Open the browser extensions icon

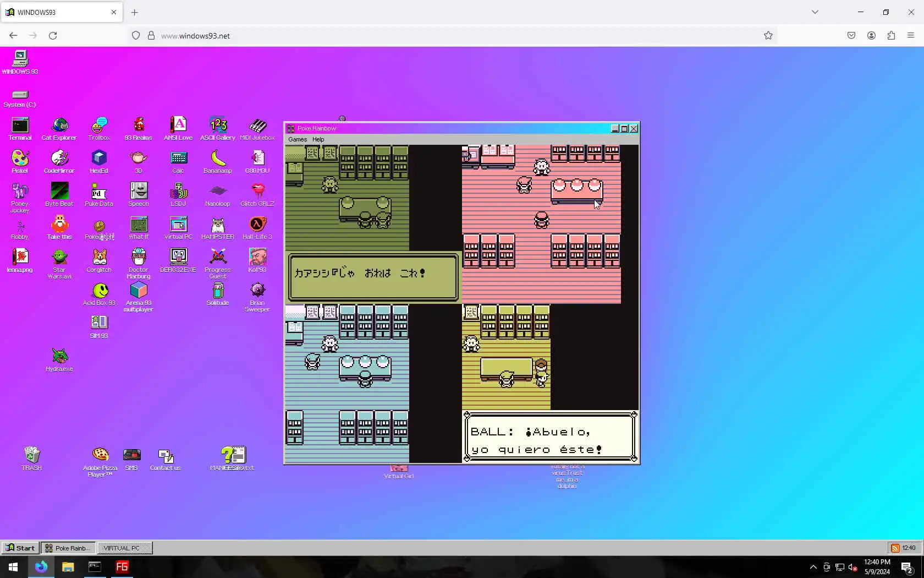(x=891, y=35)
